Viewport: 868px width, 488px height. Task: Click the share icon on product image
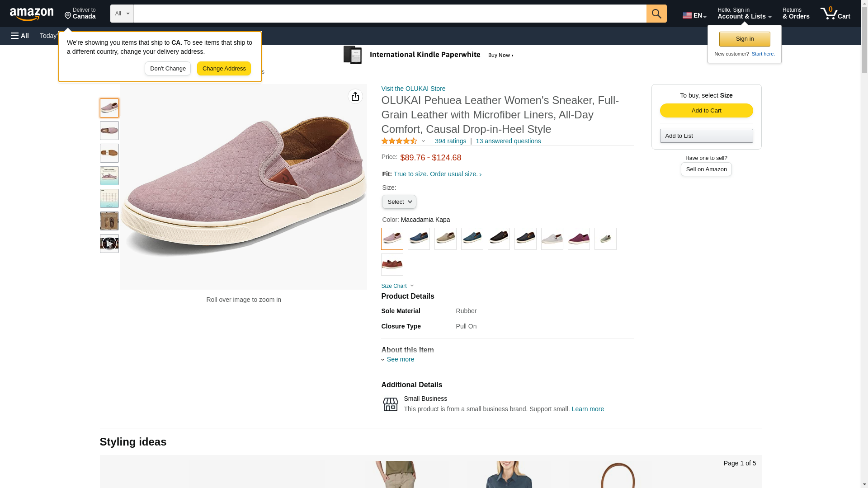[x=355, y=96]
